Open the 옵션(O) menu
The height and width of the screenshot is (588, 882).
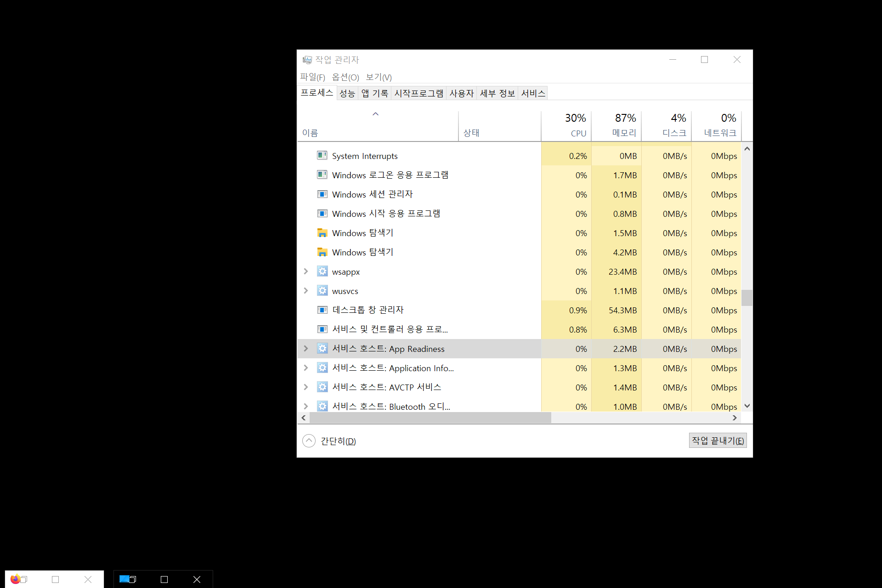click(345, 77)
